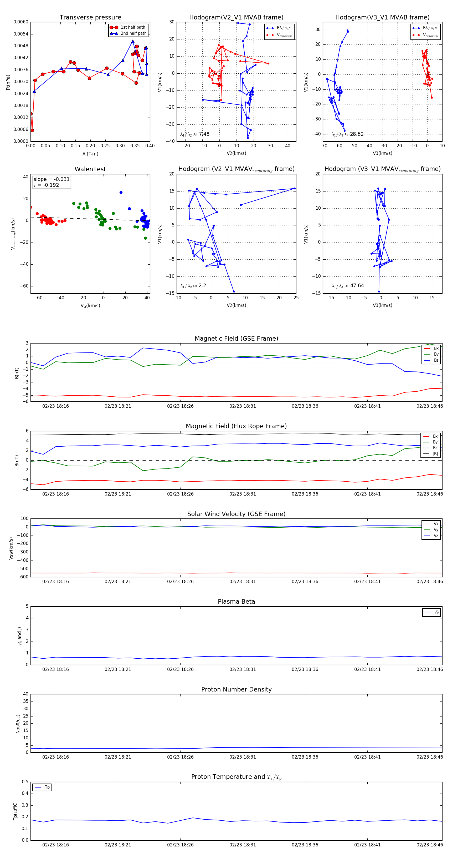The height and width of the screenshot is (868, 473).
Task: Click the 'Hodogram(V3_V1 MVAB frame)' title
Action: [x=382, y=18]
